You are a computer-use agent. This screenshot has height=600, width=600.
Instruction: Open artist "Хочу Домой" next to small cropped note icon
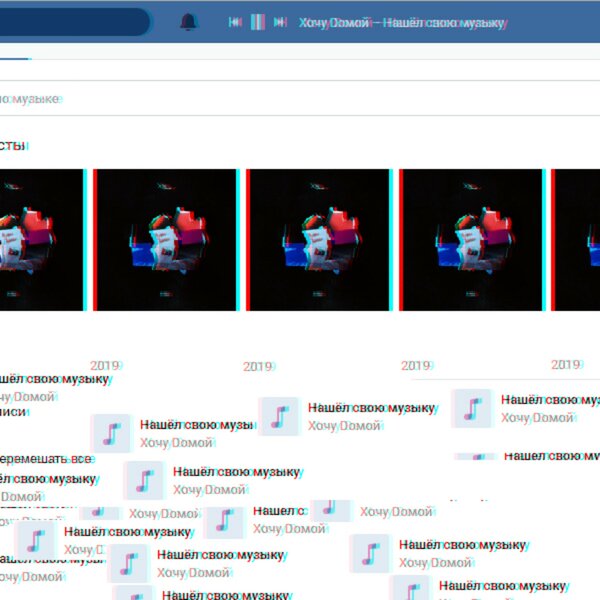(x=396, y=512)
